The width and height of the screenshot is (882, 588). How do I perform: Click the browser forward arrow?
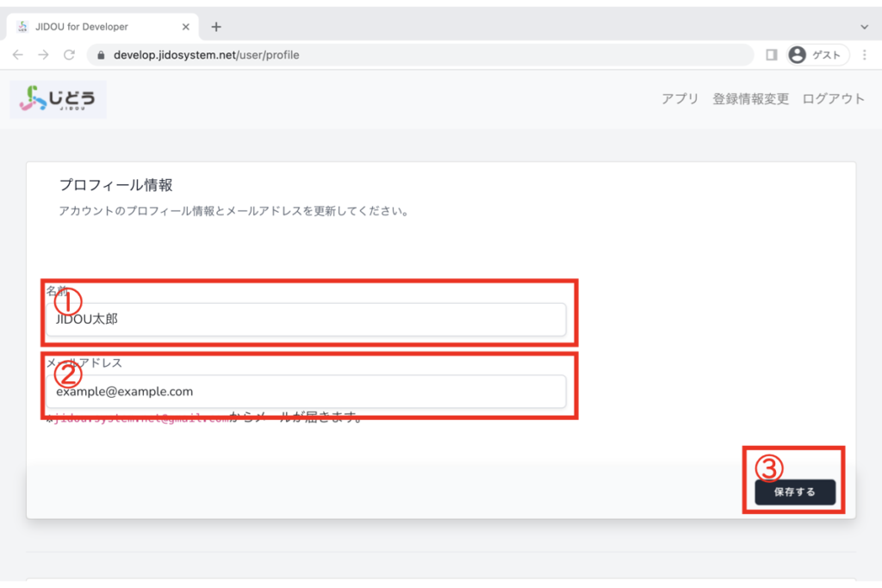tap(43, 55)
